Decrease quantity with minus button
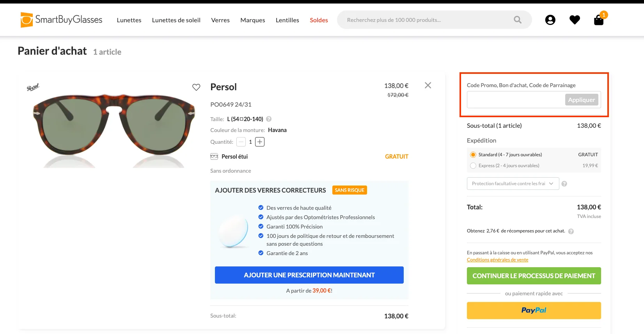The height and width of the screenshot is (334, 644). [x=241, y=142]
